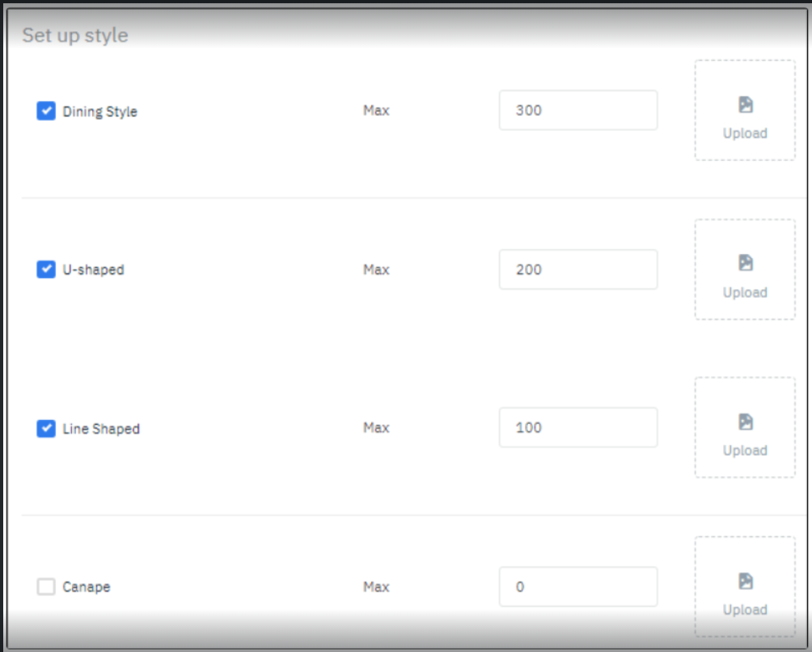812x652 pixels.
Task: Select the Line Shaped max field showing 100
Action: (x=577, y=428)
